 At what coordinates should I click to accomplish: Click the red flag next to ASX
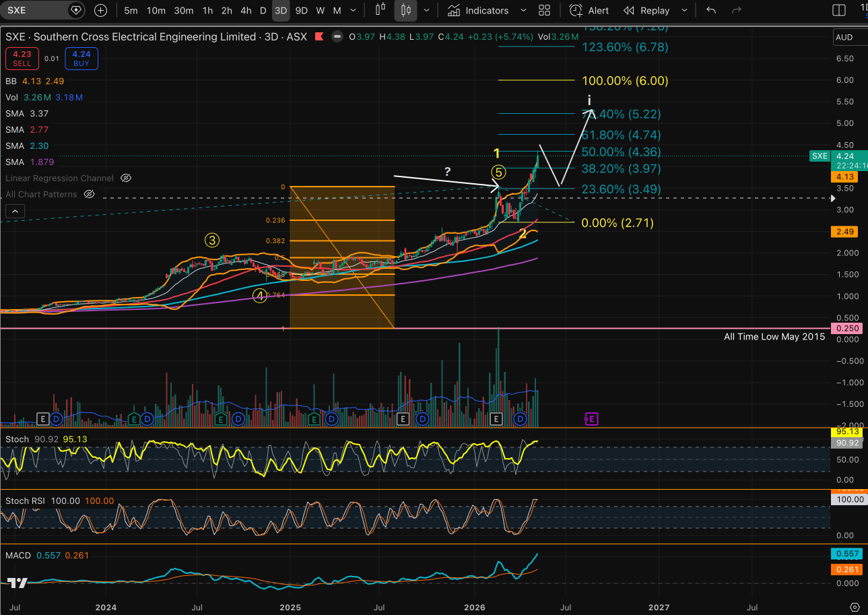coord(319,37)
